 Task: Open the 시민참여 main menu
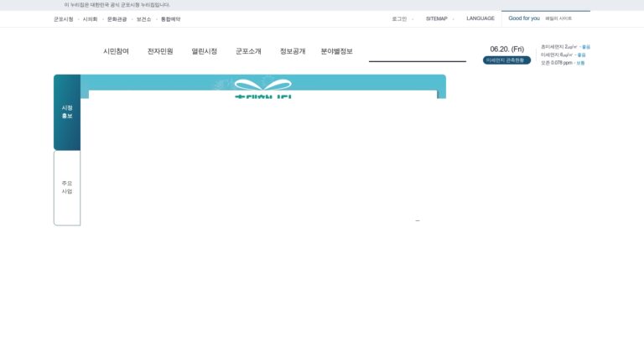coord(116,51)
